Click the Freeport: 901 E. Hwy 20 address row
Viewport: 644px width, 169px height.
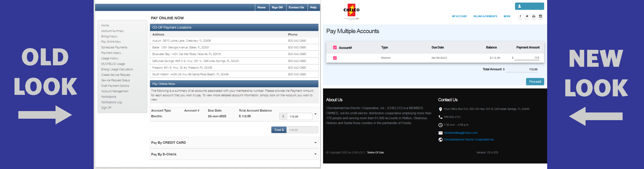point(234,68)
